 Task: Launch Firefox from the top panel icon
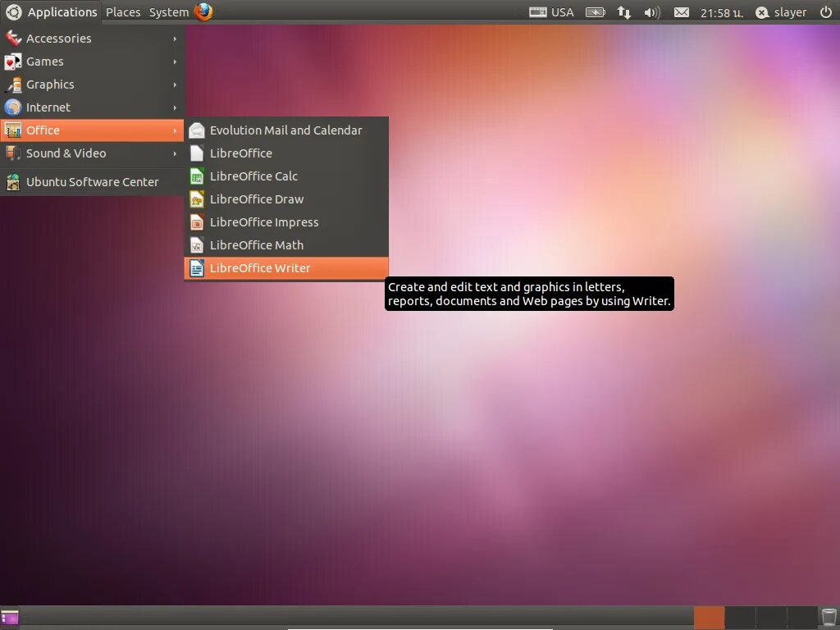pos(203,11)
